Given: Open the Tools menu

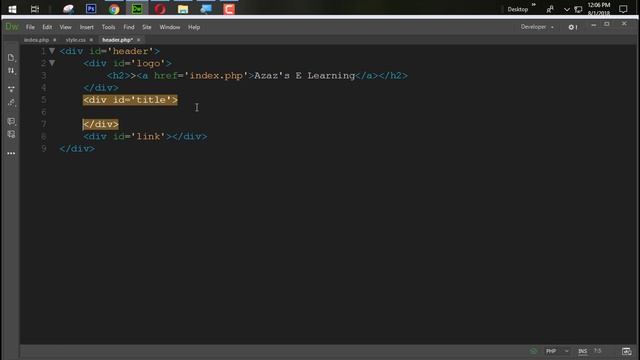Looking at the screenshot, I should 108,27.
